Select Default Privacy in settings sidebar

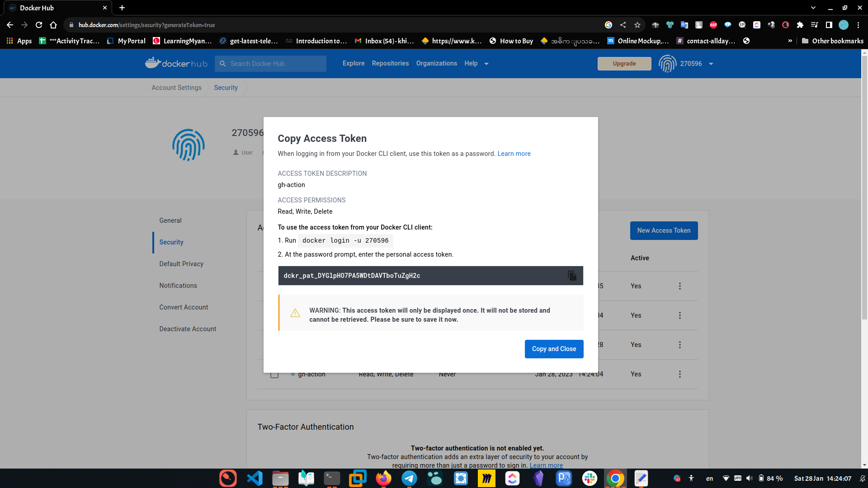181,264
